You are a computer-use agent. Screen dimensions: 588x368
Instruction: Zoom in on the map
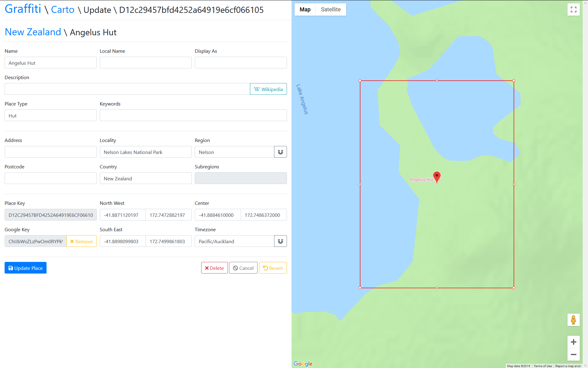573,342
